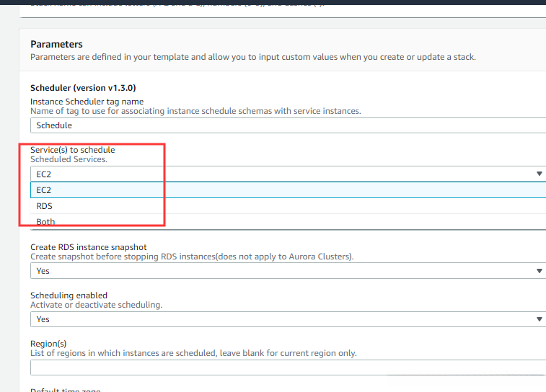546x392 pixels.
Task: Click the Default time zone label
Action: pos(65,390)
